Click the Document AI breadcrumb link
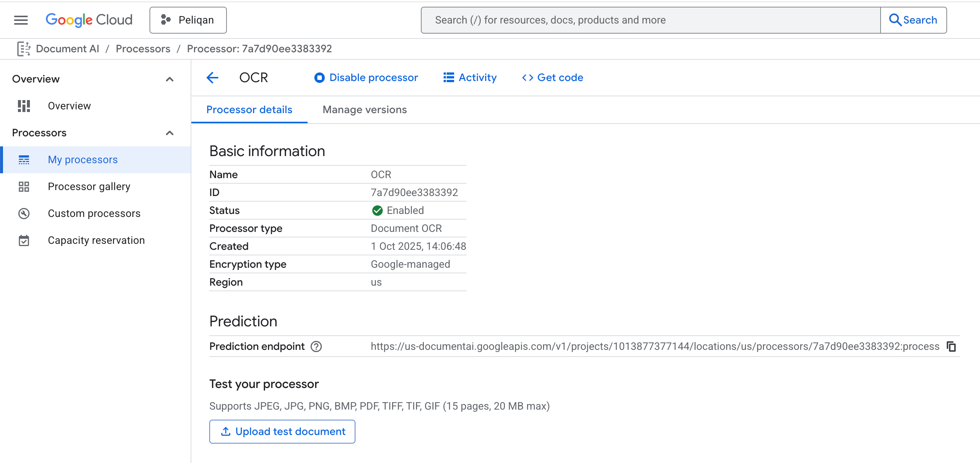 67,49
